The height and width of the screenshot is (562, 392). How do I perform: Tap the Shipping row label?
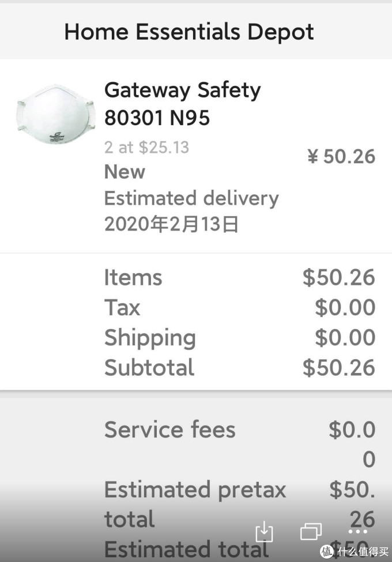150,337
